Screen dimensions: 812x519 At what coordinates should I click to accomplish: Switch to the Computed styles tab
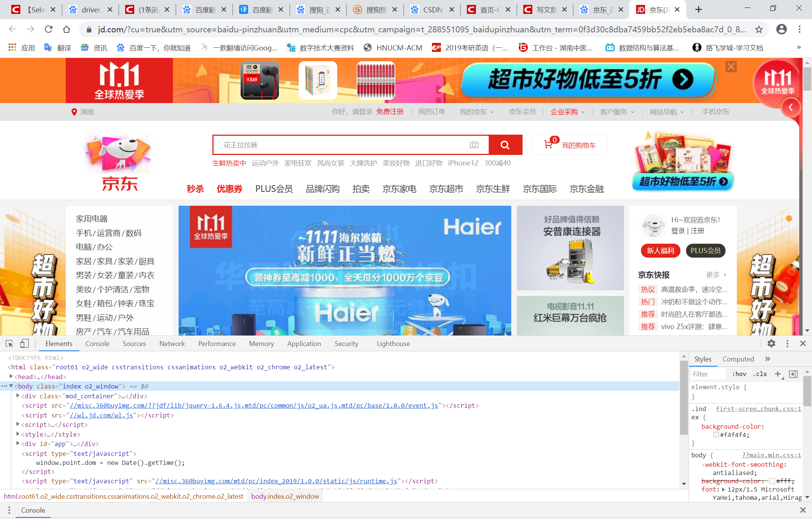738,359
